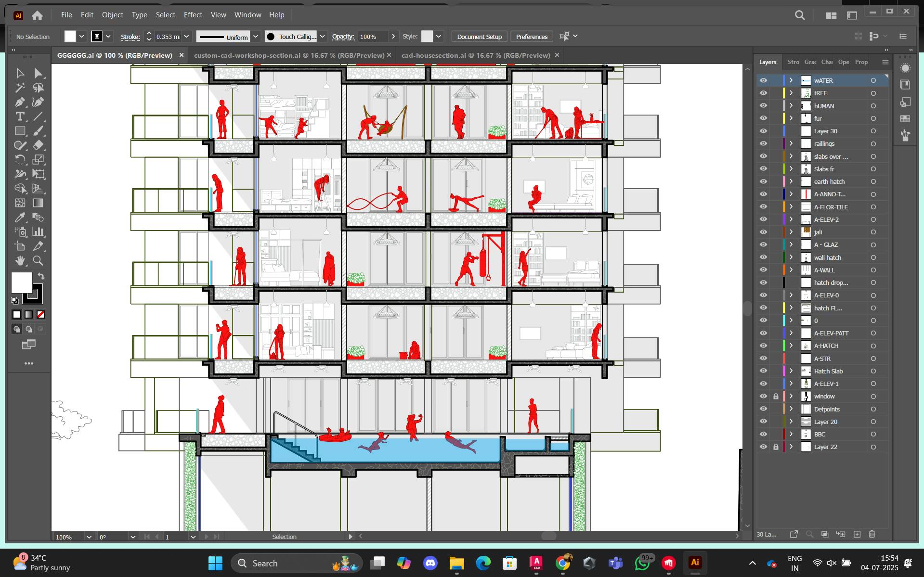924x577 pixels.
Task: Open Uniform variable width profile dropdown
Action: 256,37
